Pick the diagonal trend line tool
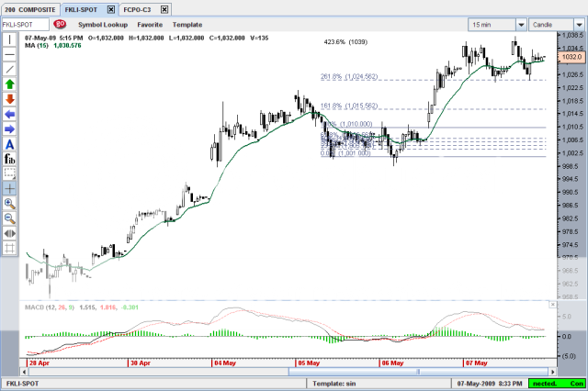588x391 pixels. (x=9, y=69)
